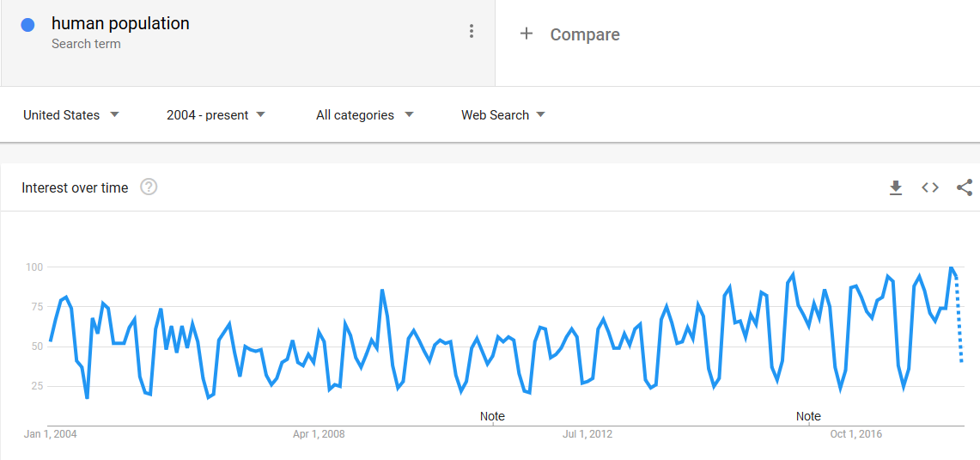
Task: Click the Oct 1, 2016 axis label
Action: coord(855,434)
